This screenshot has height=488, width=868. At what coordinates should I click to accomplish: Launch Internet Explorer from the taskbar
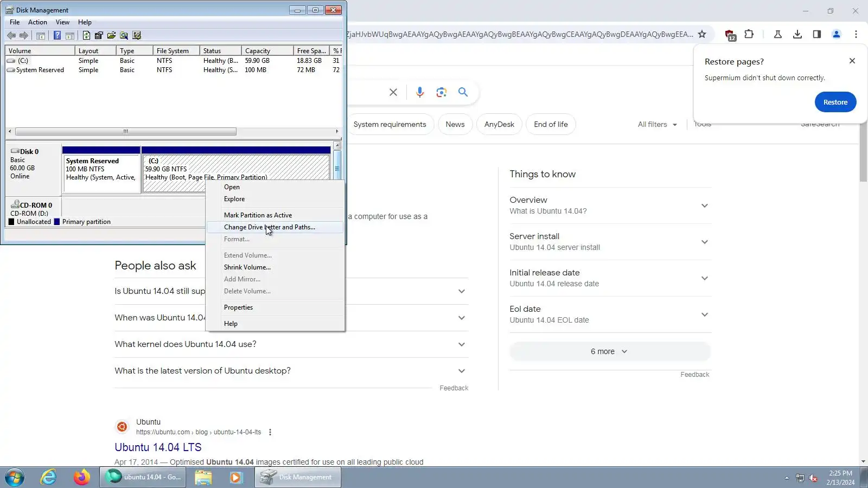pyautogui.click(x=49, y=477)
